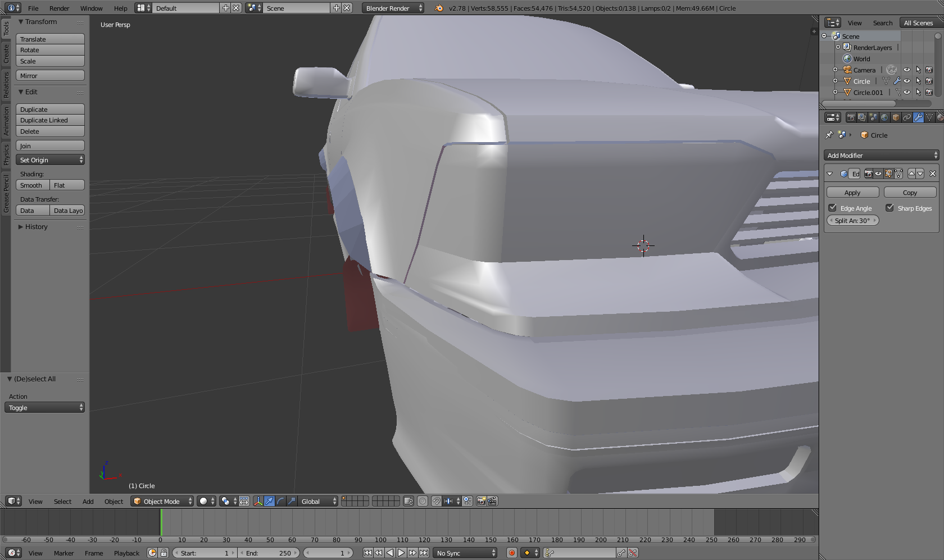Viewport: 944px width, 560px height.
Task: Disable the Sharp Edges checkbox
Action: [890, 208]
